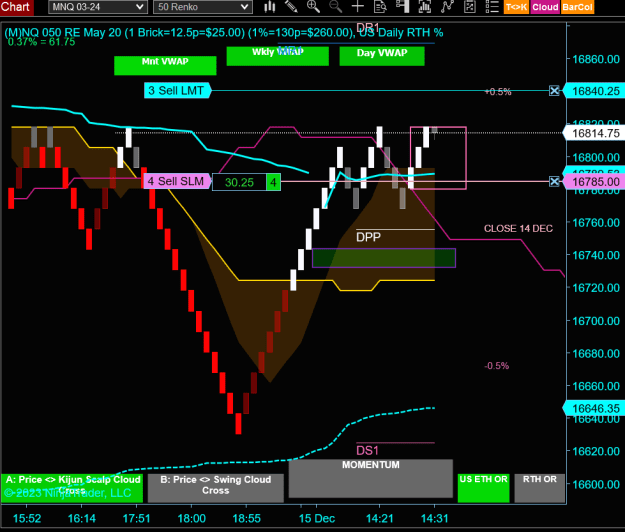Toggle the Mnt VWAP green button

[x=165, y=65]
